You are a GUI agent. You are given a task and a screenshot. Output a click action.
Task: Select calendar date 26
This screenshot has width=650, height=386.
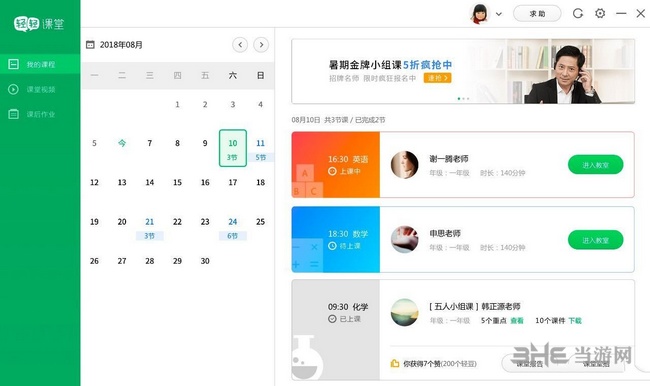[x=95, y=261]
